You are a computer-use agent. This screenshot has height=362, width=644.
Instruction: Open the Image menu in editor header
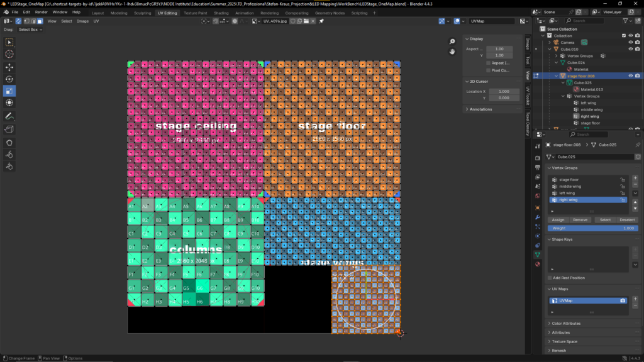[82, 21]
